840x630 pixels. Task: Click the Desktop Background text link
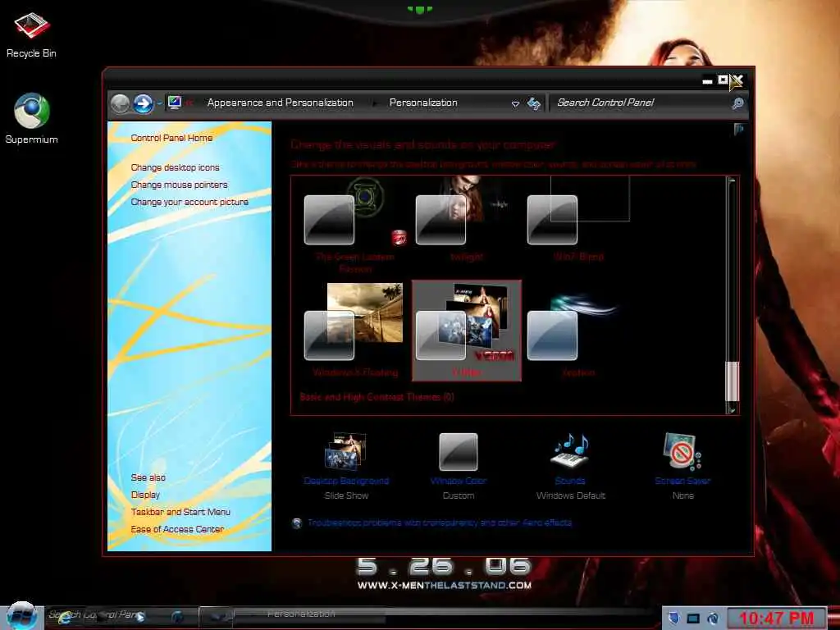[x=346, y=481]
